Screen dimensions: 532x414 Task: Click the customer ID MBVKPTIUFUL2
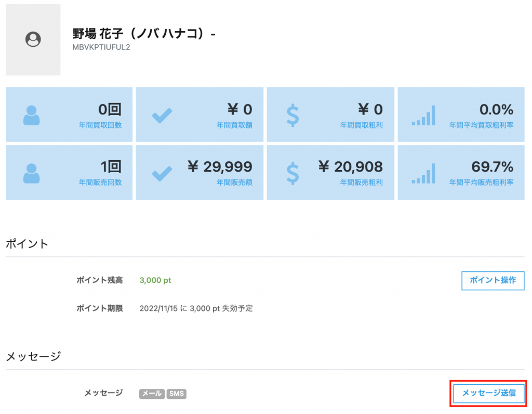101,47
